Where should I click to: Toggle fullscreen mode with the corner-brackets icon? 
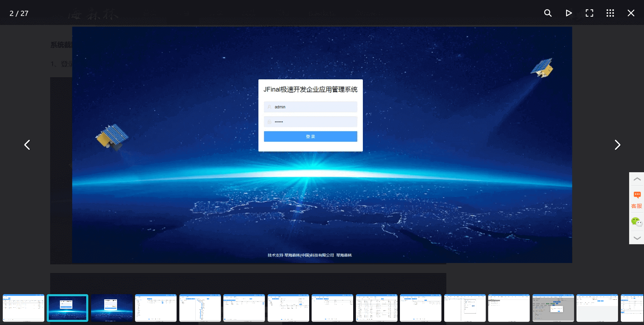tap(589, 13)
